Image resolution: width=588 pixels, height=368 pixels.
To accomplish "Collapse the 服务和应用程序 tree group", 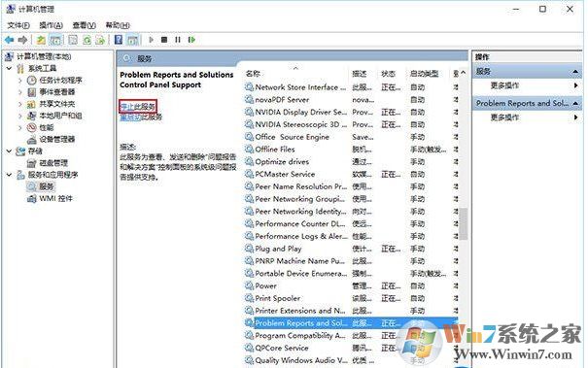I will point(10,175).
